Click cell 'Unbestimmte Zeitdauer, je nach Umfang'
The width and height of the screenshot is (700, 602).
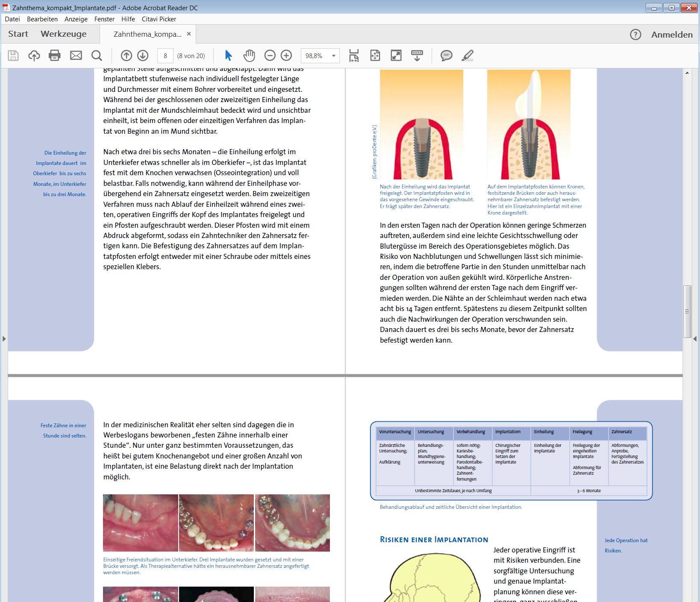(453, 491)
